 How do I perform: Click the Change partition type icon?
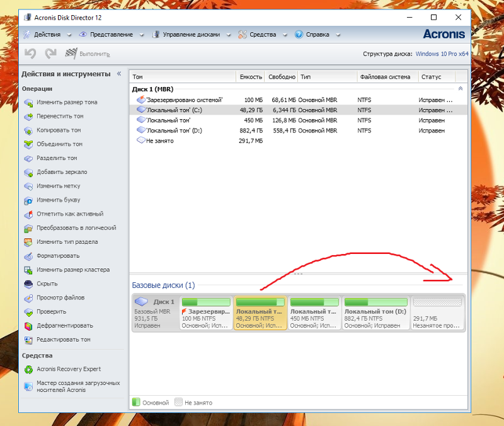coord(28,243)
